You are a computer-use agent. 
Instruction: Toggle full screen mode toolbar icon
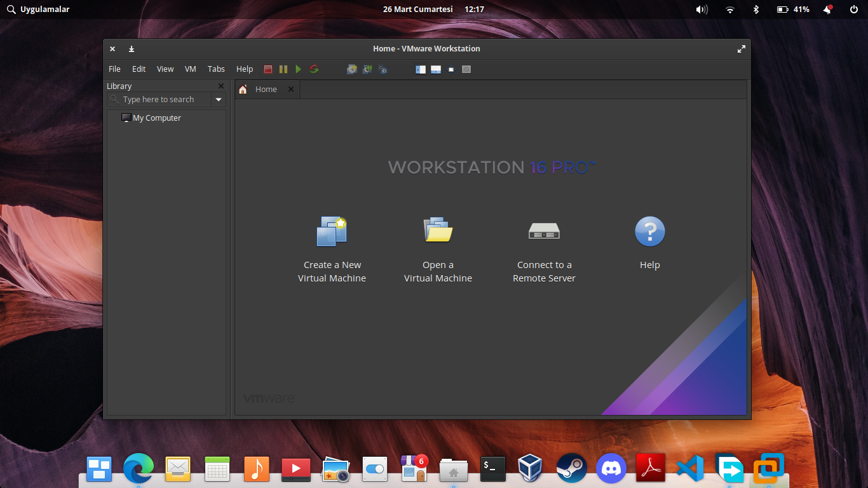click(x=451, y=69)
